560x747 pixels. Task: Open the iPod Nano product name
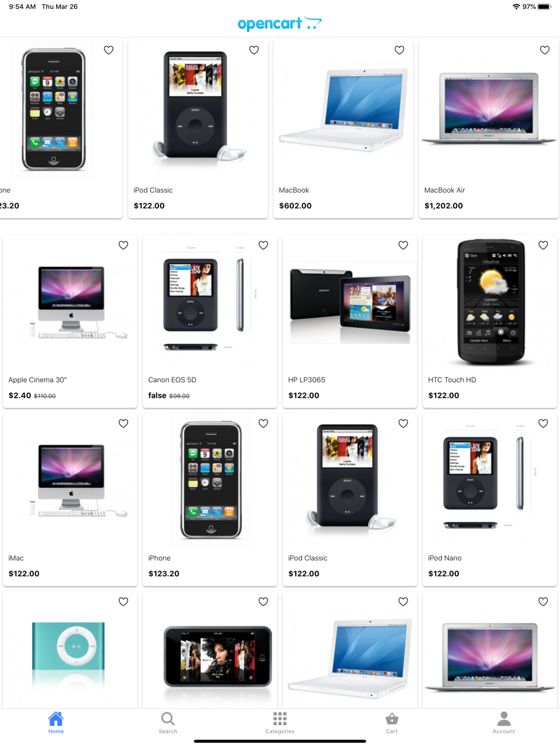(445, 558)
